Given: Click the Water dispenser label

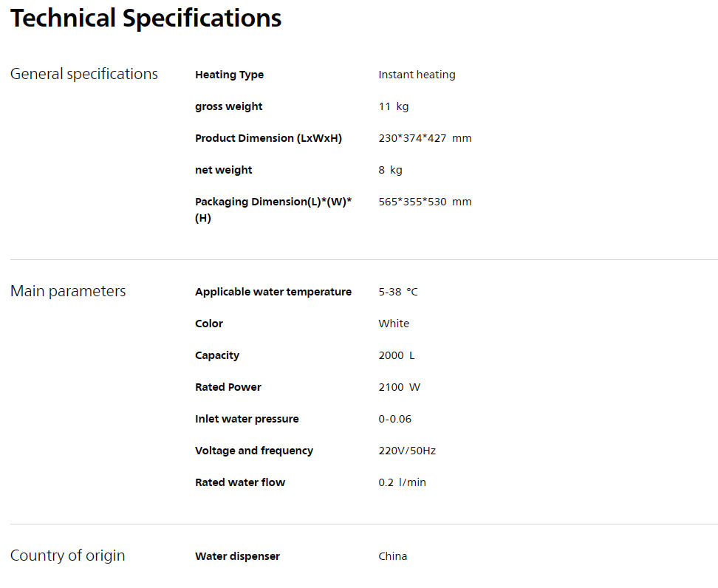Looking at the screenshot, I should pos(237,556).
